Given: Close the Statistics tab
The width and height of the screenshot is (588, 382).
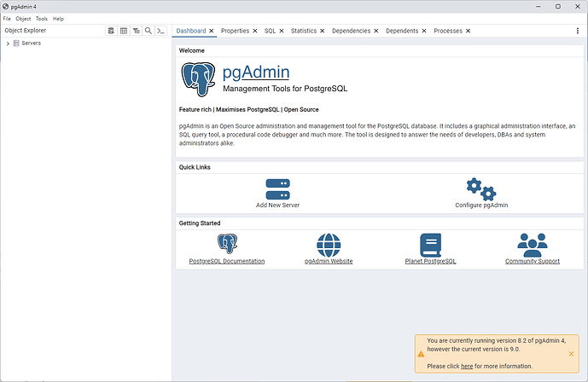Looking at the screenshot, I should tap(322, 31).
